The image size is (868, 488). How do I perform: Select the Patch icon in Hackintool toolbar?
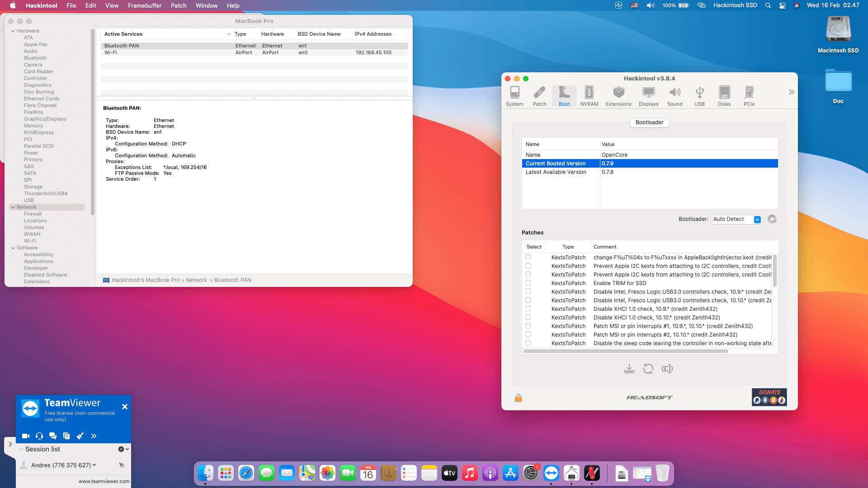[x=539, y=95]
